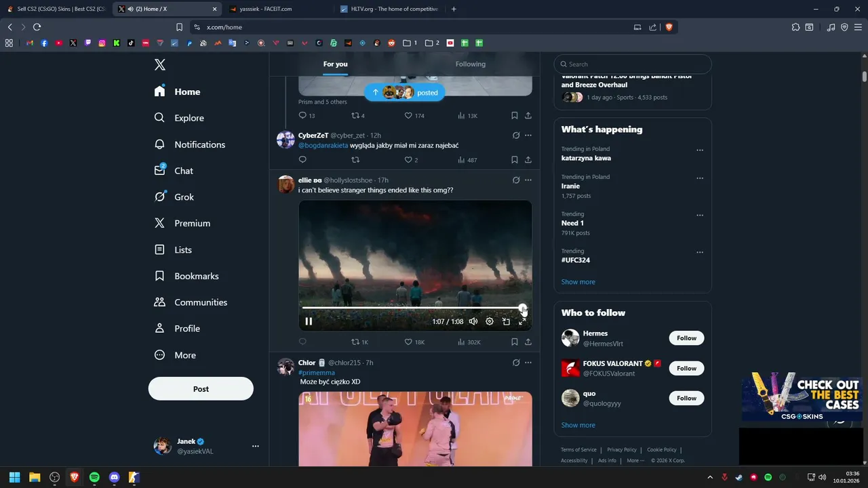Repost ellie's post with 1K reposts
The image size is (868, 488).
[x=359, y=342]
